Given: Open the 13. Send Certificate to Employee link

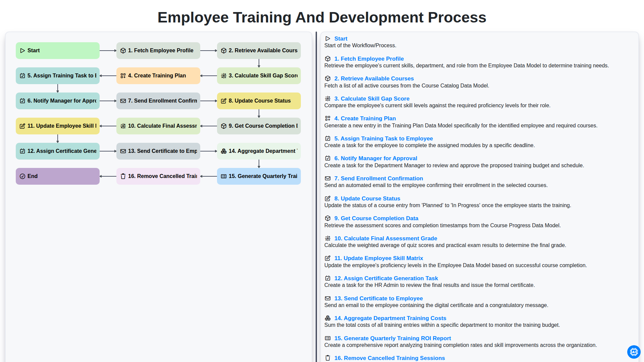Looking at the screenshot, I should click(378, 298).
